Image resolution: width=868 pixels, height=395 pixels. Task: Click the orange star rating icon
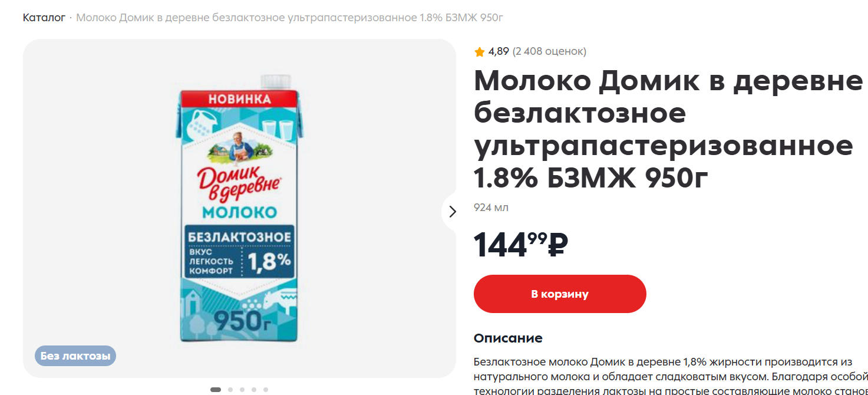[x=480, y=52]
